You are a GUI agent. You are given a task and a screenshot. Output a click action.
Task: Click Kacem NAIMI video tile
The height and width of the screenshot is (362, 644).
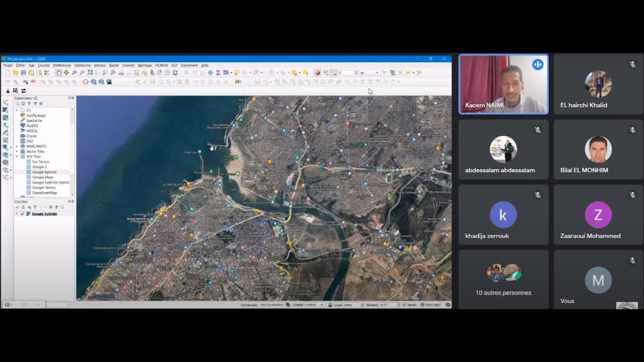[504, 84]
